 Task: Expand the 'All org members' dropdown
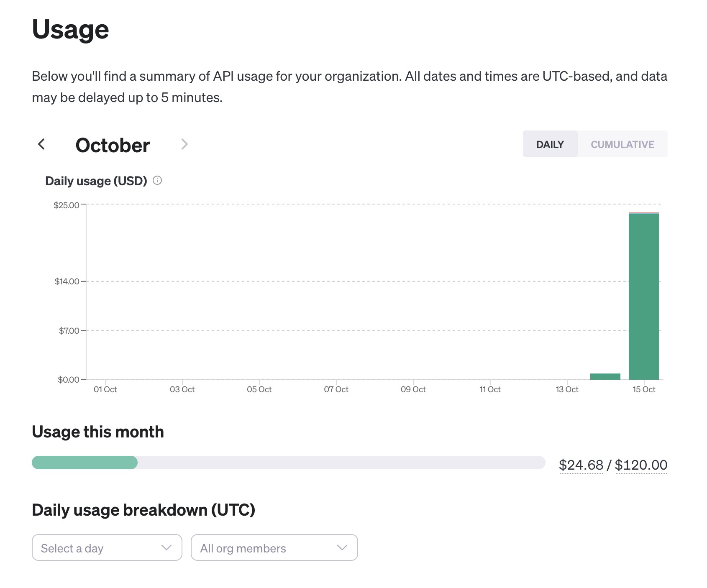(274, 547)
